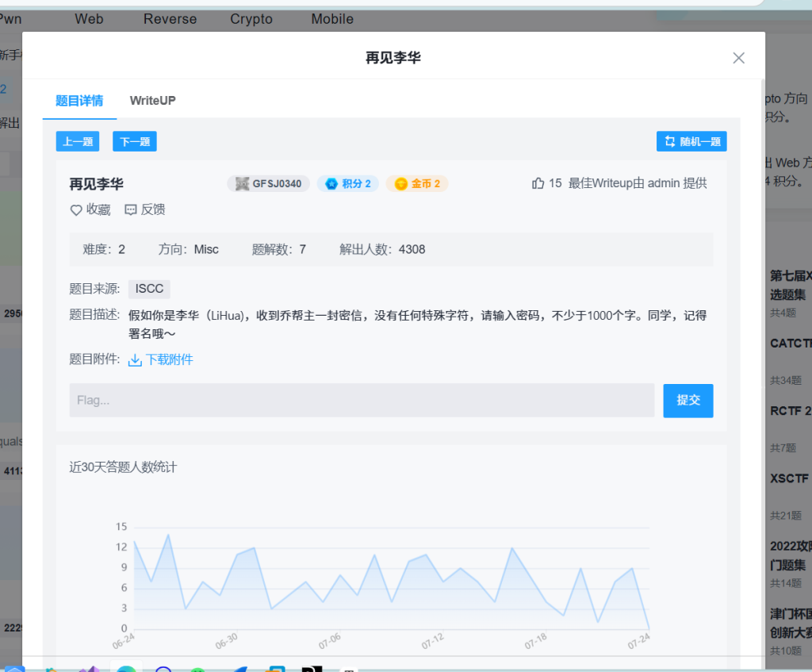Close the 再见李华 dialog with the X
The height and width of the screenshot is (672, 812).
point(739,58)
